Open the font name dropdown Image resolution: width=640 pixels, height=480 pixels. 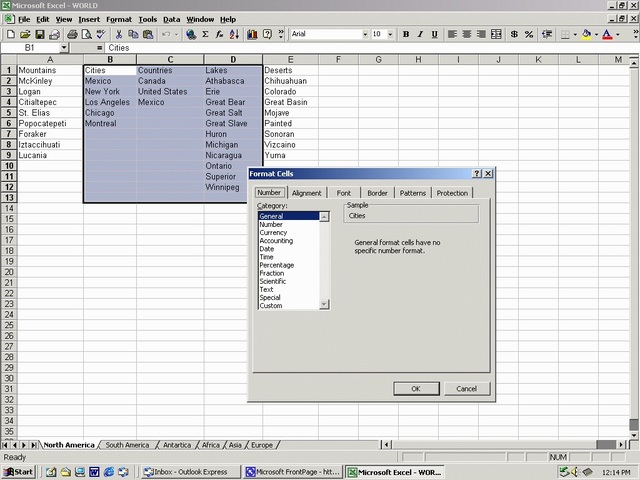coord(365,34)
